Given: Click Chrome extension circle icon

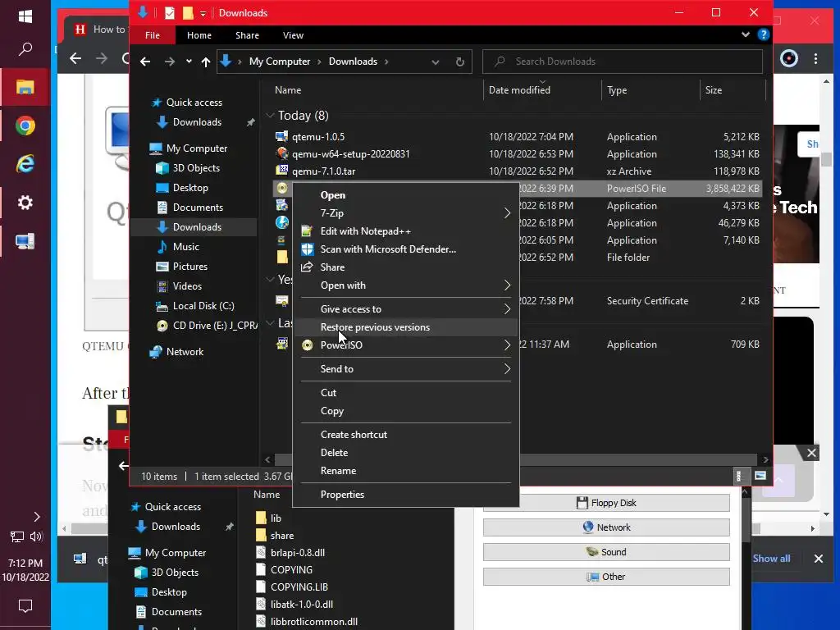Looking at the screenshot, I should [788, 58].
